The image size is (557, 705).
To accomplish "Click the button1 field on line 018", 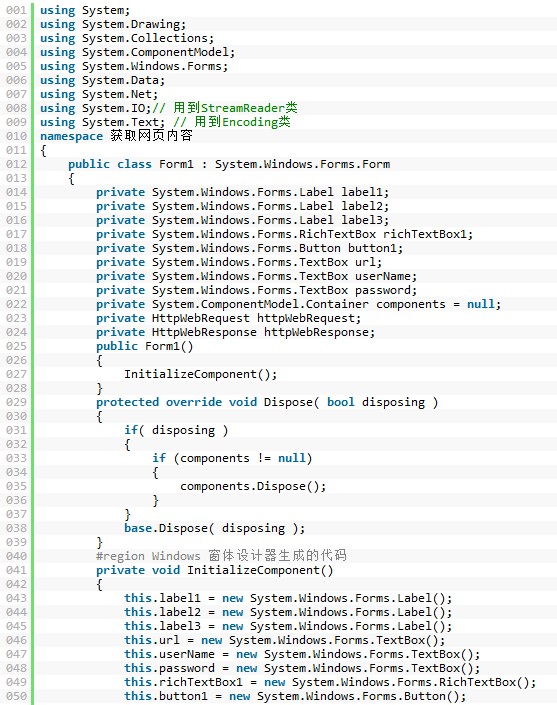I will (375, 248).
